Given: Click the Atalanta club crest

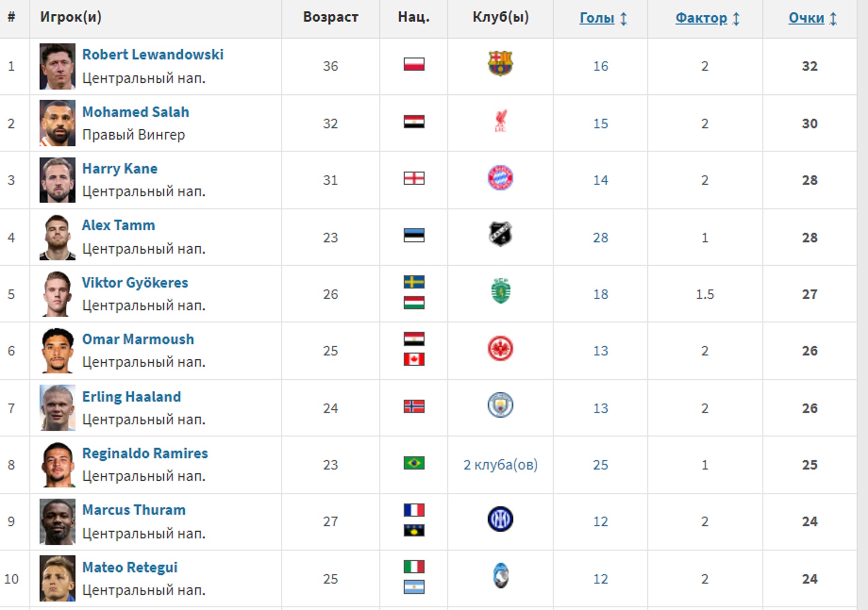Looking at the screenshot, I should (501, 576).
